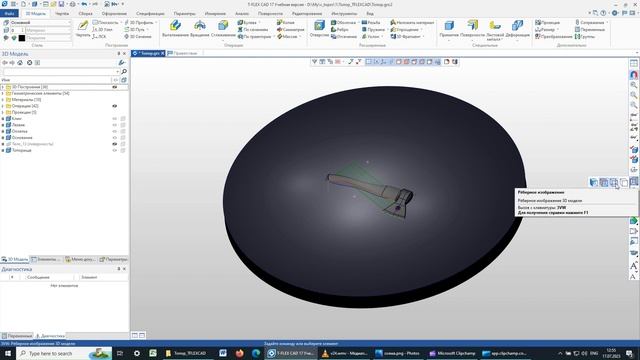The image size is (640, 360).
Task: Select the Лезвие item in model tree
Action: [x=18, y=125]
